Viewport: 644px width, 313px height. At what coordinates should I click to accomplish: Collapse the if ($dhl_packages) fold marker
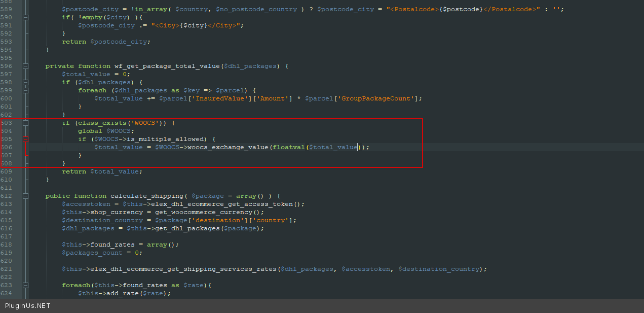(x=26, y=82)
